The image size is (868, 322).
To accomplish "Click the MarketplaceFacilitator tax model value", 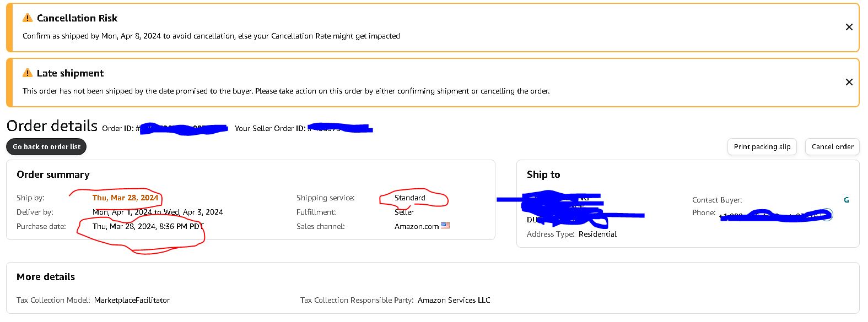I will [132, 300].
